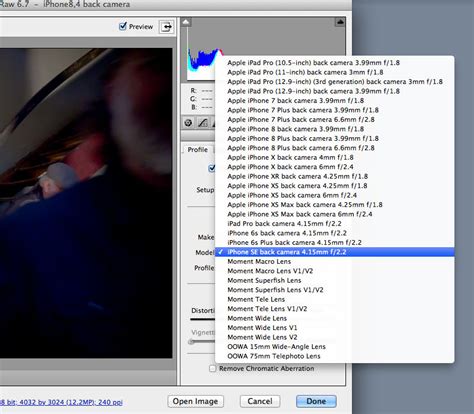Click the highlight clipping warning triangle in histogram
This screenshot has width=474, height=414.
coord(340,22)
